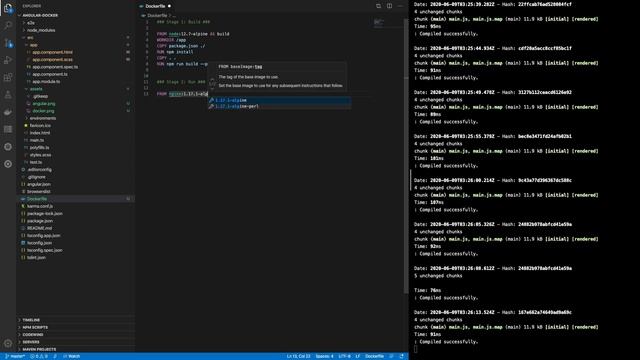Open app.component.scss file
This screenshot has width=640, height=360.
coord(52,60)
